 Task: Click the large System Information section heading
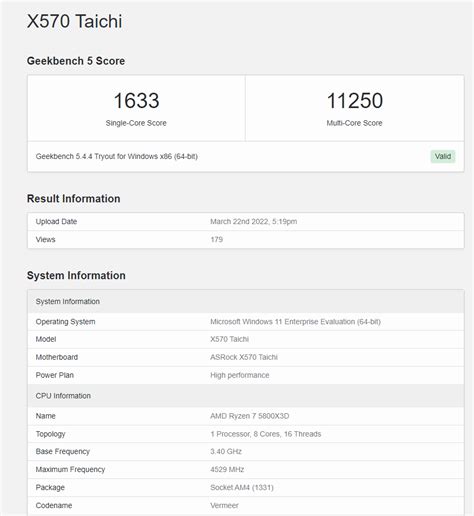tap(76, 276)
